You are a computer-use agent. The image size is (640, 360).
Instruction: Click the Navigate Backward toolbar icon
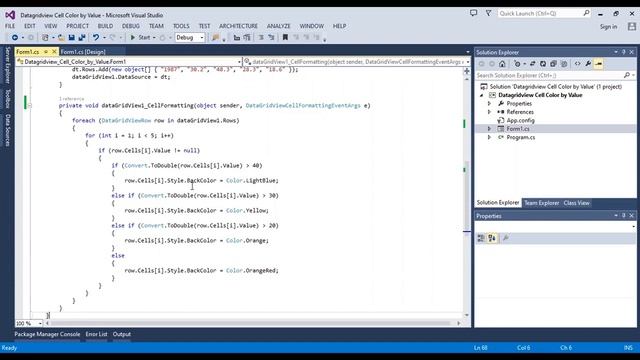point(15,38)
